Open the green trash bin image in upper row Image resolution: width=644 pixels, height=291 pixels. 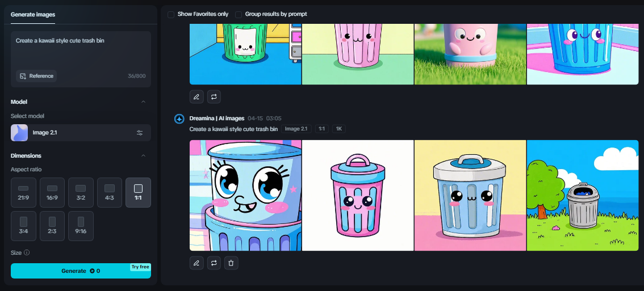[245, 54]
